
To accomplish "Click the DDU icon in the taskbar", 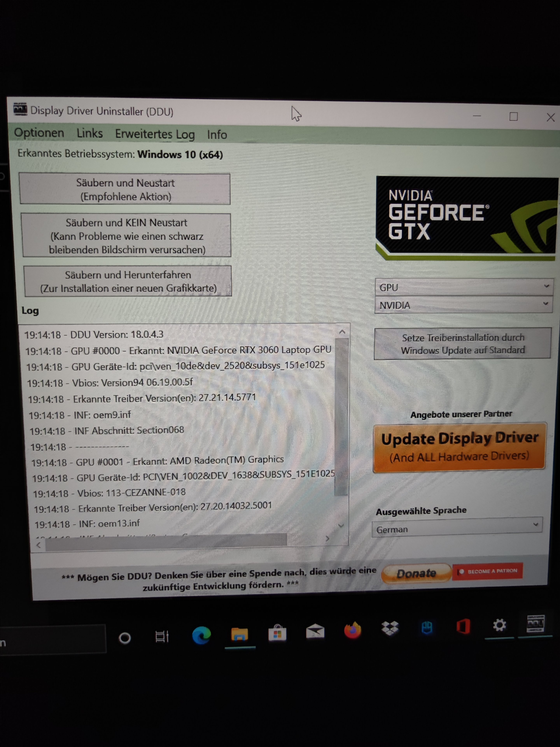I will click(535, 624).
